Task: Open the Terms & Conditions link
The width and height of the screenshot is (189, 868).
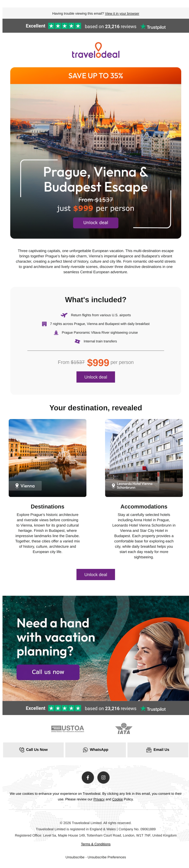Action: (95, 844)
